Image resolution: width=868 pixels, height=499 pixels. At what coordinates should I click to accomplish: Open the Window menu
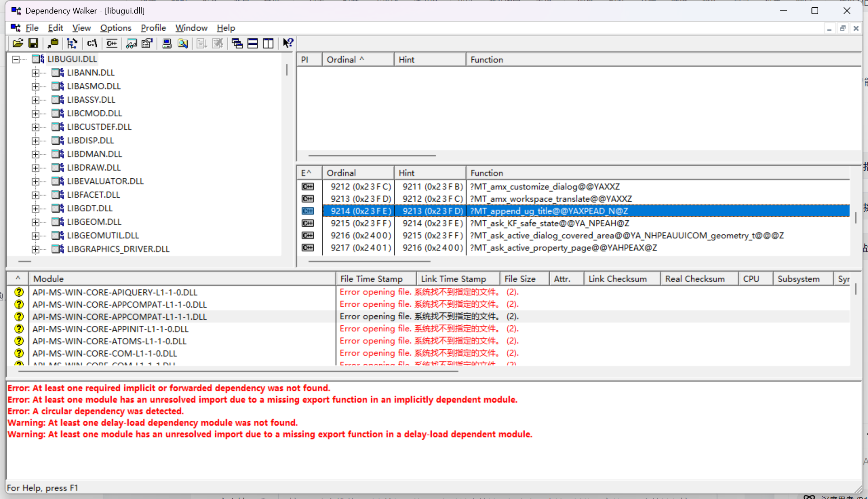tap(191, 28)
